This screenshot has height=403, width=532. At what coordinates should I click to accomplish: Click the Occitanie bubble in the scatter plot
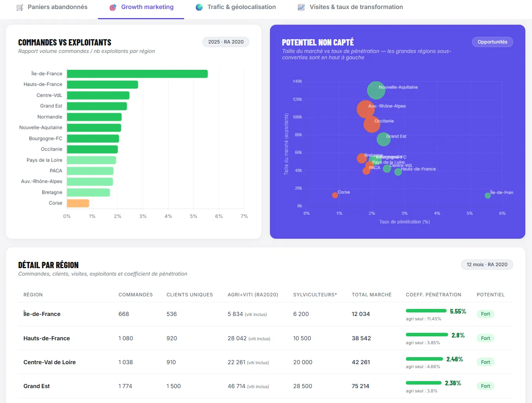pyautogui.click(x=372, y=124)
